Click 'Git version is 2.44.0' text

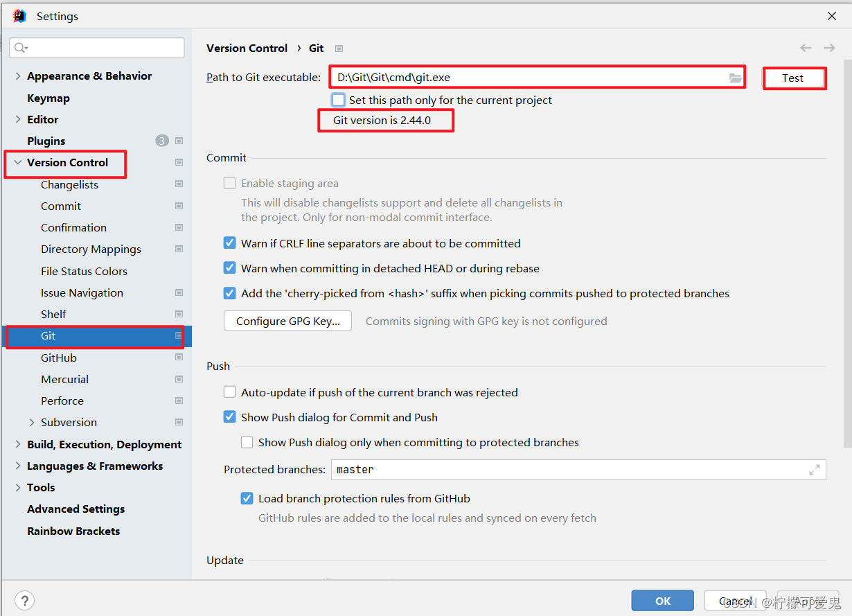(x=382, y=120)
